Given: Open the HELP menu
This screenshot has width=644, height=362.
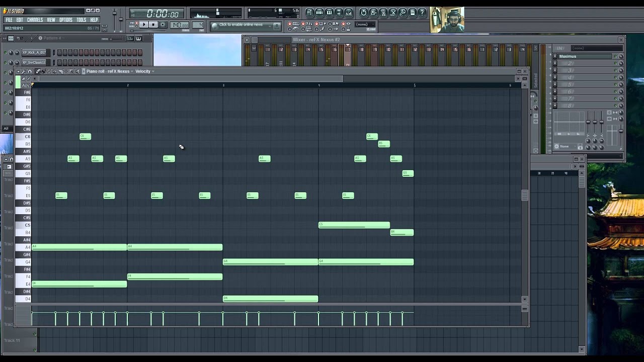Looking at the screenshot, I should click(94, 20).
